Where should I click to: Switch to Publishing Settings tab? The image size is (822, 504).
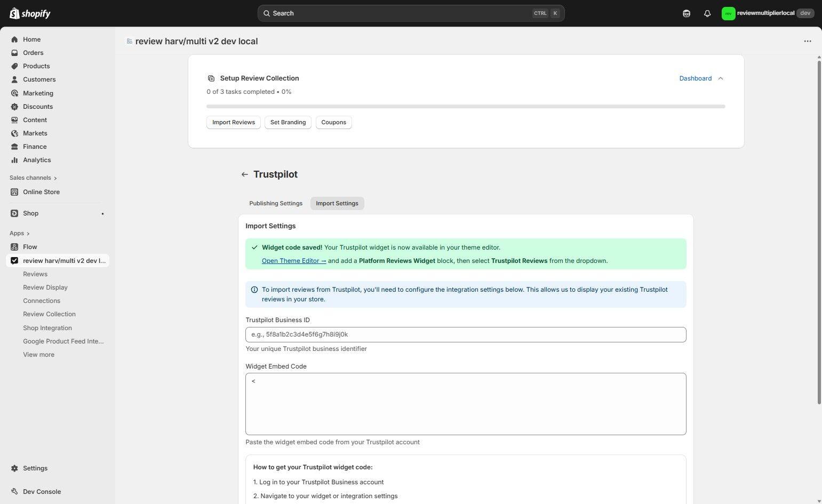click(x=276, y=203)
